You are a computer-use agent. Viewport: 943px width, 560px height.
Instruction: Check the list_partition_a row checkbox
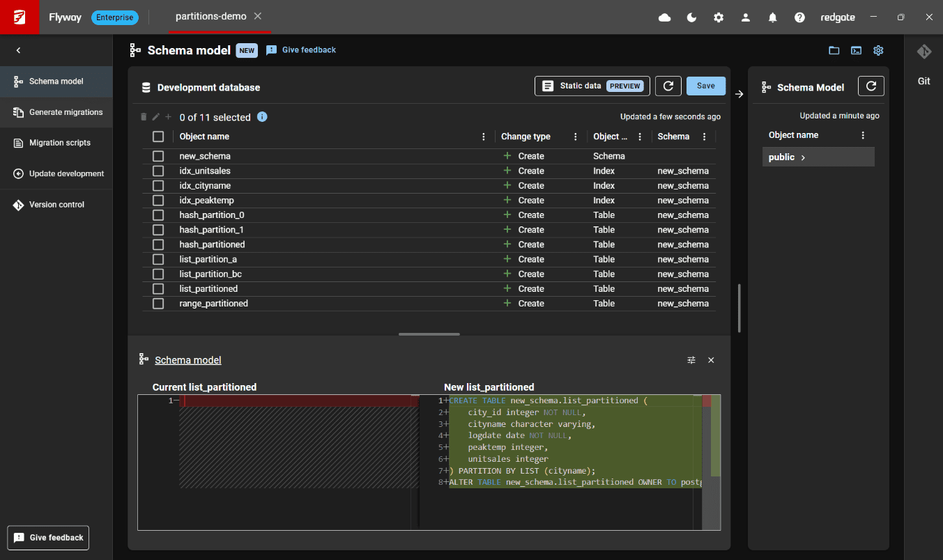point(158,259)
